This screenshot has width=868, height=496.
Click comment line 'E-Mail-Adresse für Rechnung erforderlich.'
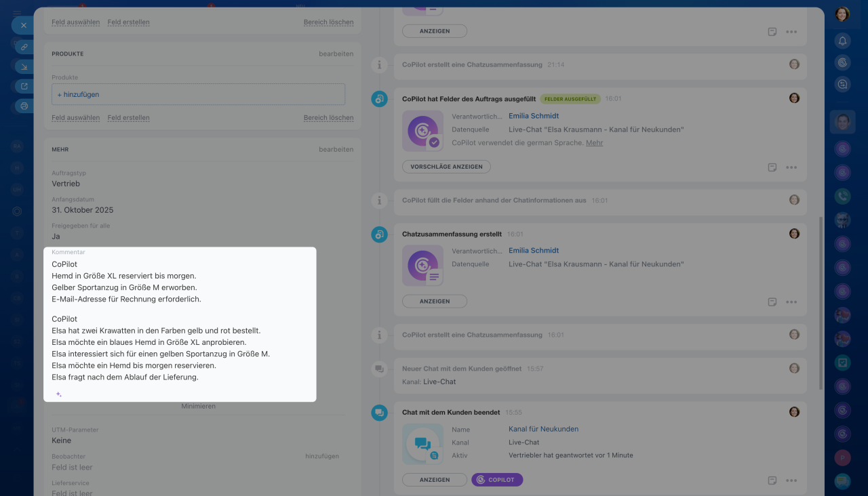coord(126,299)
